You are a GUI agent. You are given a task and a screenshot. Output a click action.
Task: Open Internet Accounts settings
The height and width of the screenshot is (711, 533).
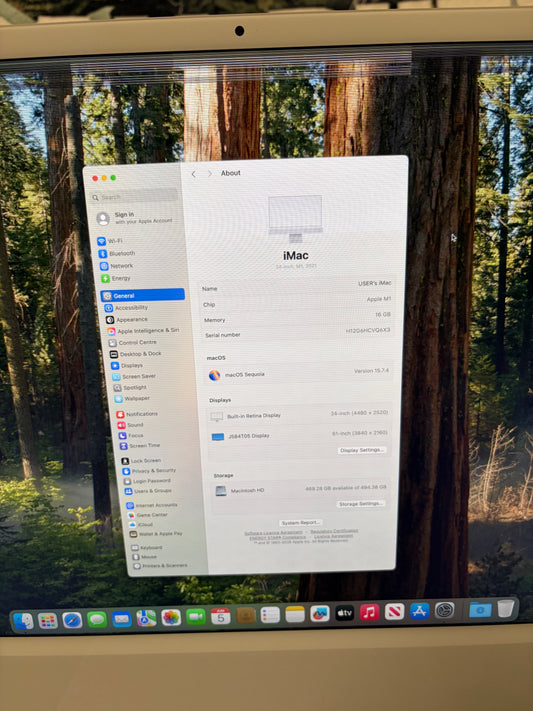click(x=152, y=505)
